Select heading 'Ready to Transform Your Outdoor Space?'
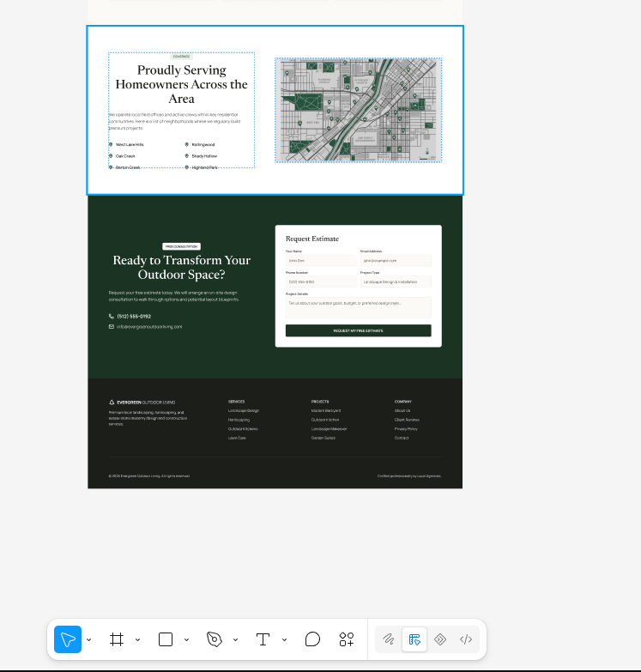 pyautogui.click(x=181, y=267)
